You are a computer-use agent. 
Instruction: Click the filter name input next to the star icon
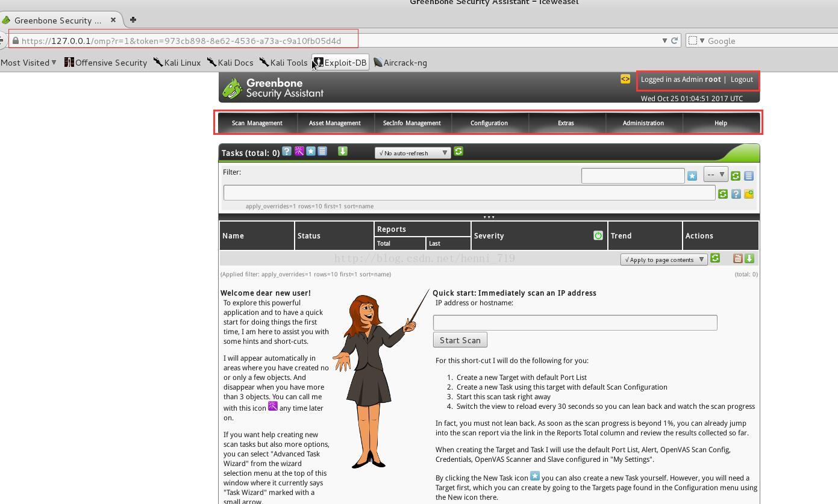pos(633,176)
